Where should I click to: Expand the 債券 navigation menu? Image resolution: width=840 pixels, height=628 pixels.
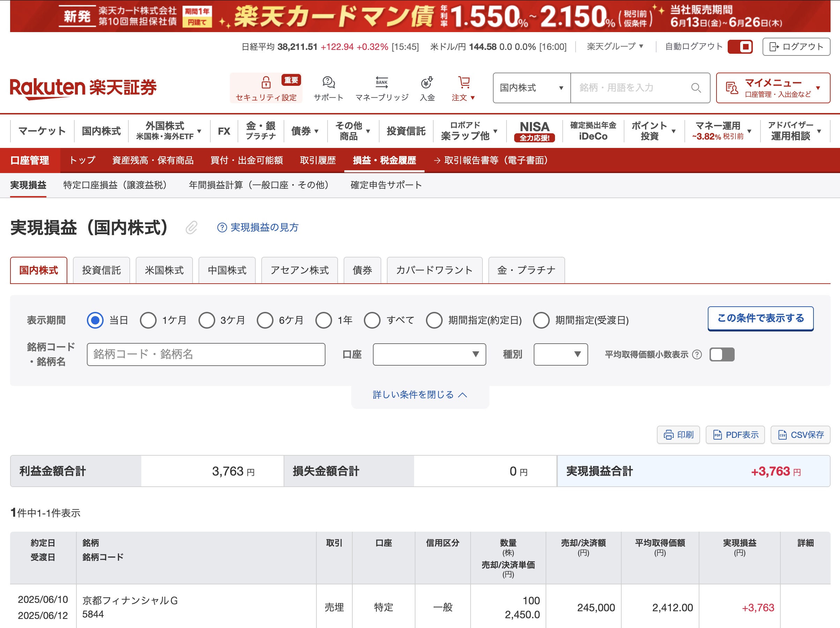[x=305, y=131]
